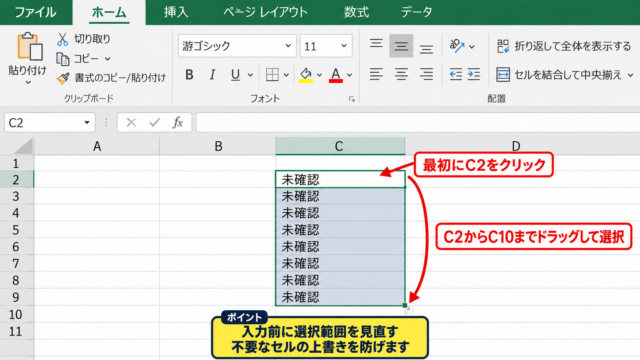Apply the yellow fill color bucket

pyautogui.click(x=306, y=75)
